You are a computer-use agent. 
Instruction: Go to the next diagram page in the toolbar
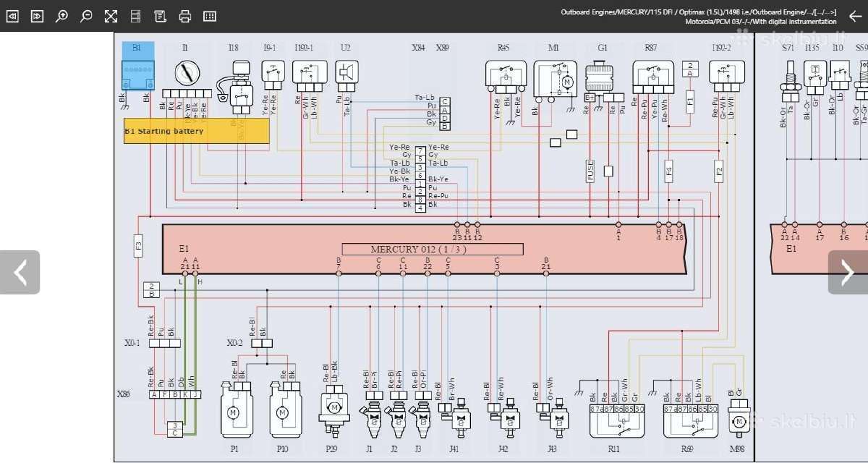tap(38, 16)
